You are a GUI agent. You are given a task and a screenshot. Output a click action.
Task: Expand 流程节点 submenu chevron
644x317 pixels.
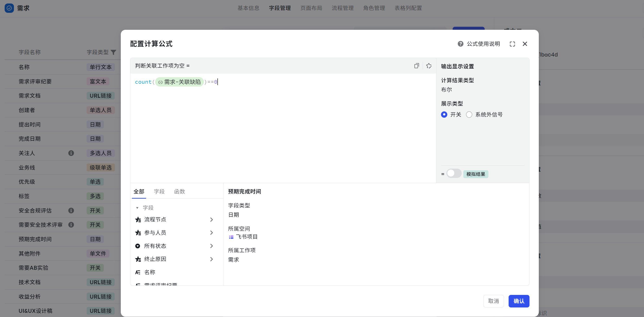[x=212, y=220]
